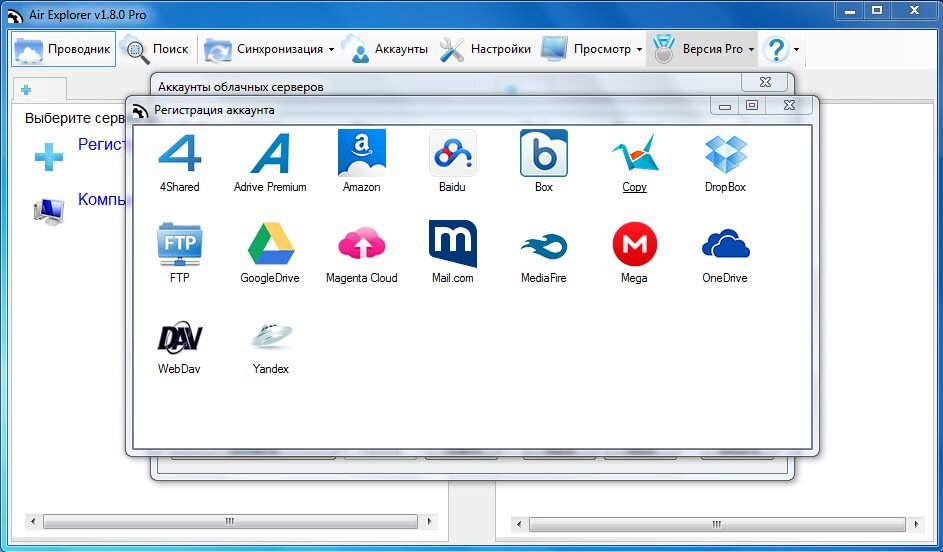Click the computer icon in left pane

point(49,211)
